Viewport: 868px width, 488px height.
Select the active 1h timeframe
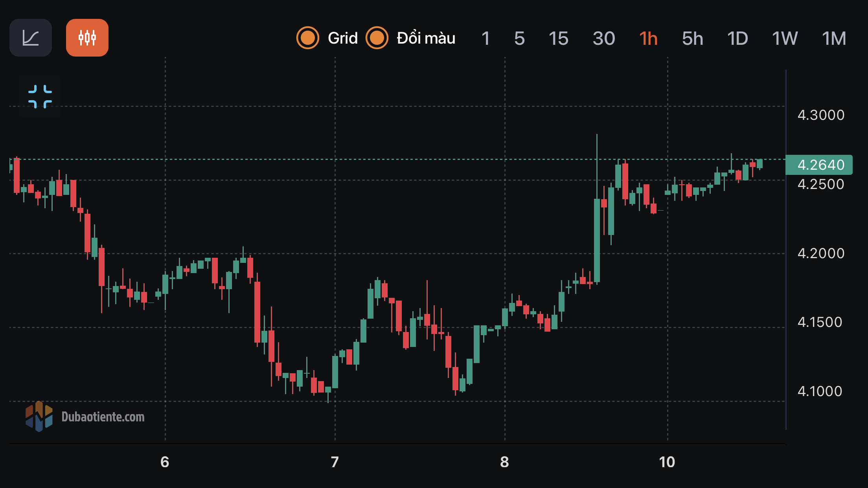[648, 39]
